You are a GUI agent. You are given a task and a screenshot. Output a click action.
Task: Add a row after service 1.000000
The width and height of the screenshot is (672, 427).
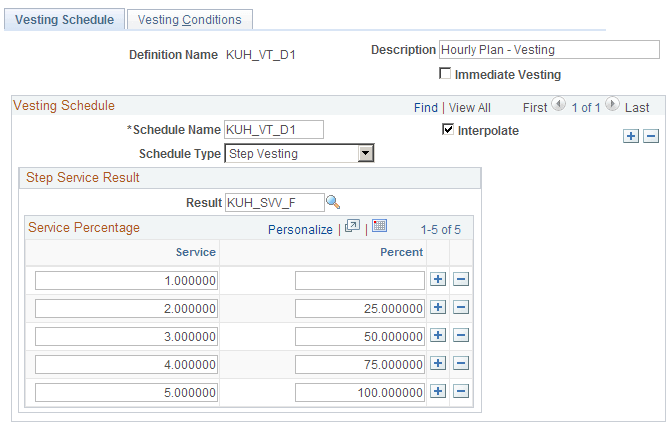pyautogui.click(x=438, y=280)
